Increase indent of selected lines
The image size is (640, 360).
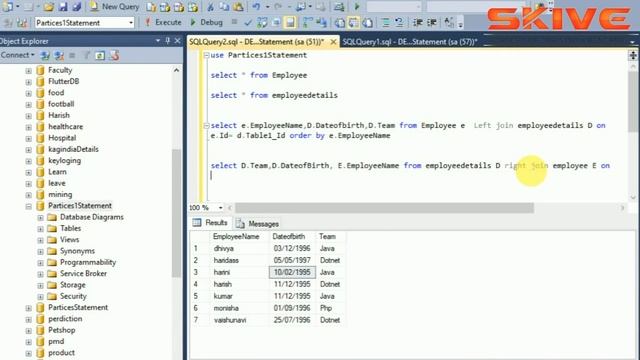point(431,23)
